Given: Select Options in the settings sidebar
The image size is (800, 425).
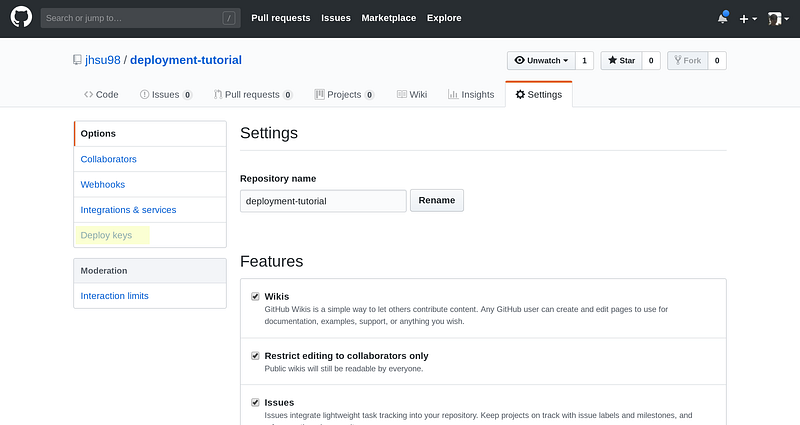Looking at the screenshot, I should pyautogui.click(x=150, y=134).
